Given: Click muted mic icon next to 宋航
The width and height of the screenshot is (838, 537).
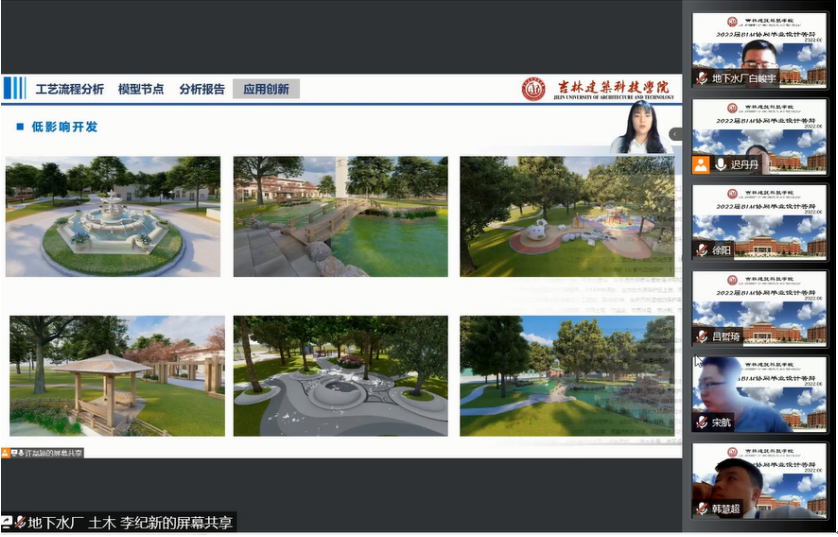Looking at the screenshot, I should 702,422.
